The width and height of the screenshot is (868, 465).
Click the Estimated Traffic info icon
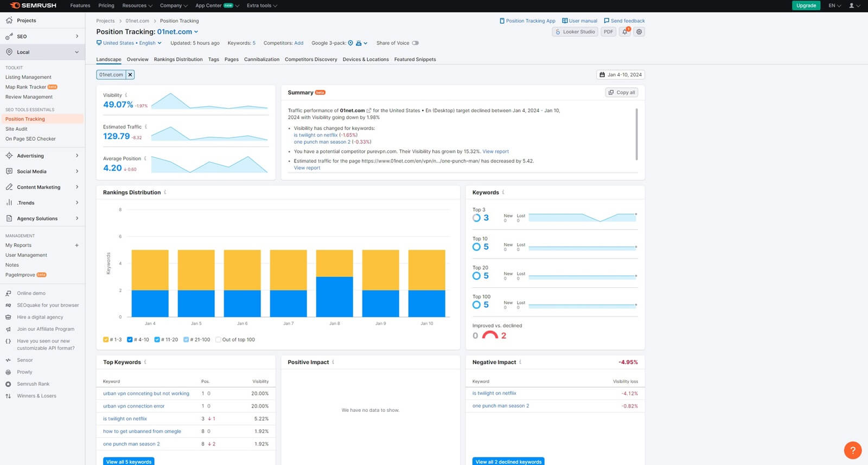pyautogui.click(x=146, y=127)
